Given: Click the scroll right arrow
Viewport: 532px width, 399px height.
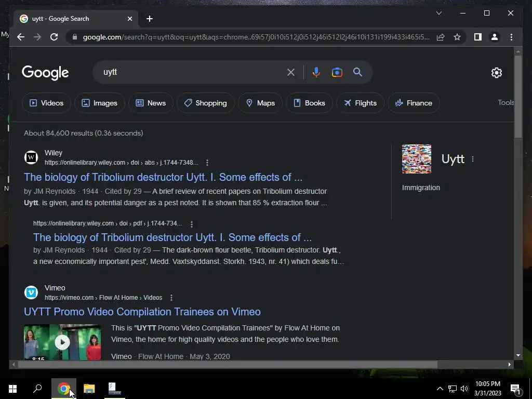Looking at the screenshot, I should point(509,364).
